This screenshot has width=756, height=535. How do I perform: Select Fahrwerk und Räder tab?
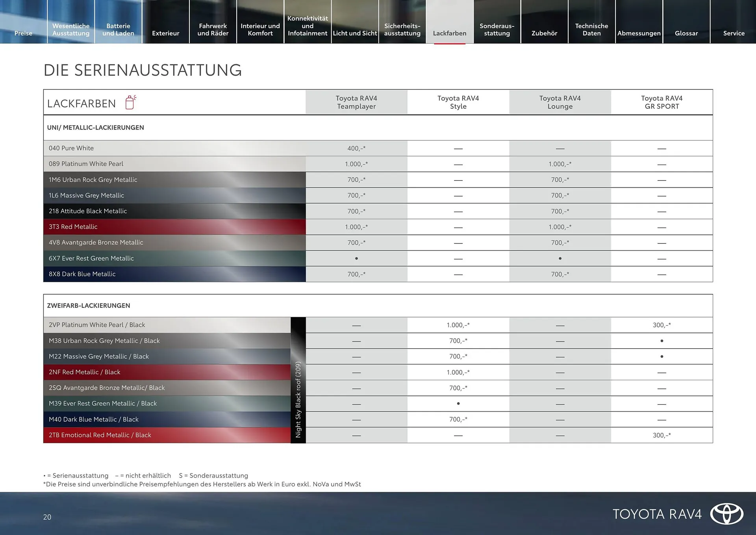(x=213, y=30)
